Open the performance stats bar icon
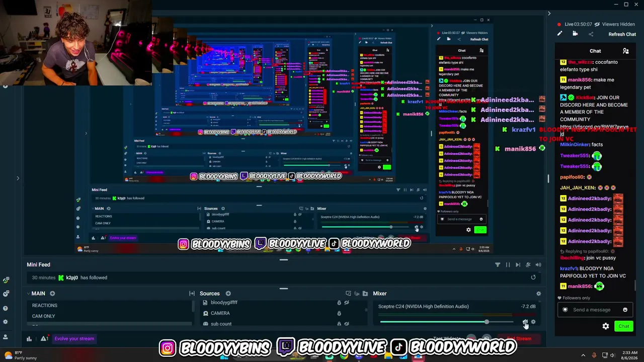Screen dimensions: 644x362 point(29,338)
